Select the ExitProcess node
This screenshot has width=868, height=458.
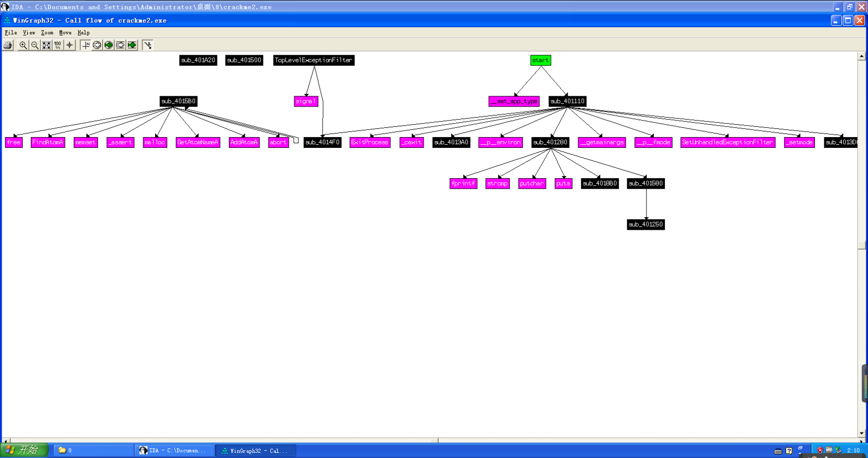[x=370, y=143]
